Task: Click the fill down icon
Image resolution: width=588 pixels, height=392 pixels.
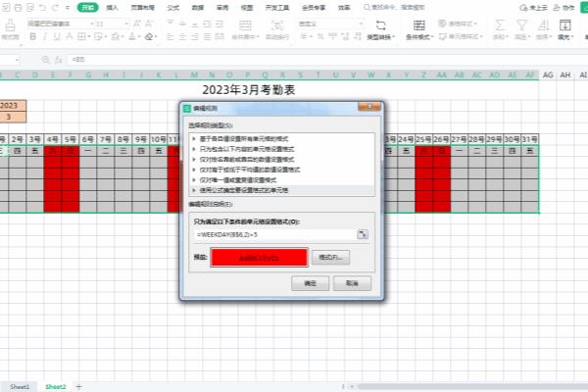Action: [564, 25]
